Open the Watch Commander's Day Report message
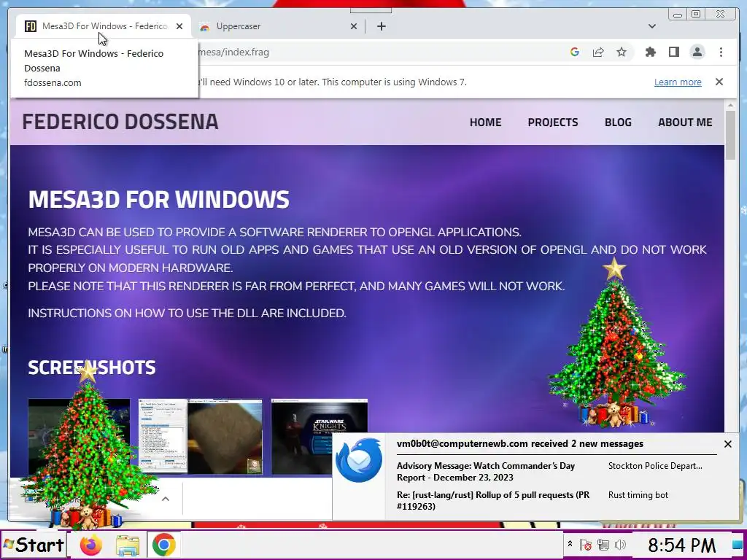This screenshot has height=560, width=747. coord(486,472)
